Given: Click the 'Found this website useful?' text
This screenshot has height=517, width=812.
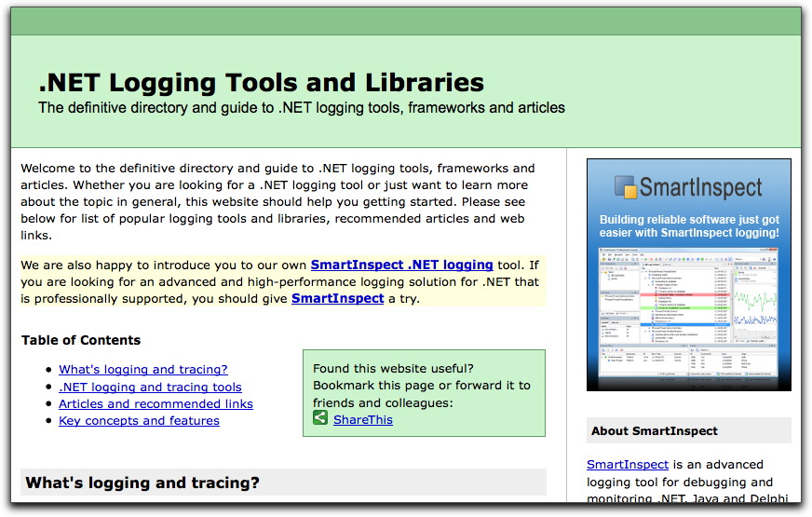Looking at the screenshot, I should coord(393,368).
